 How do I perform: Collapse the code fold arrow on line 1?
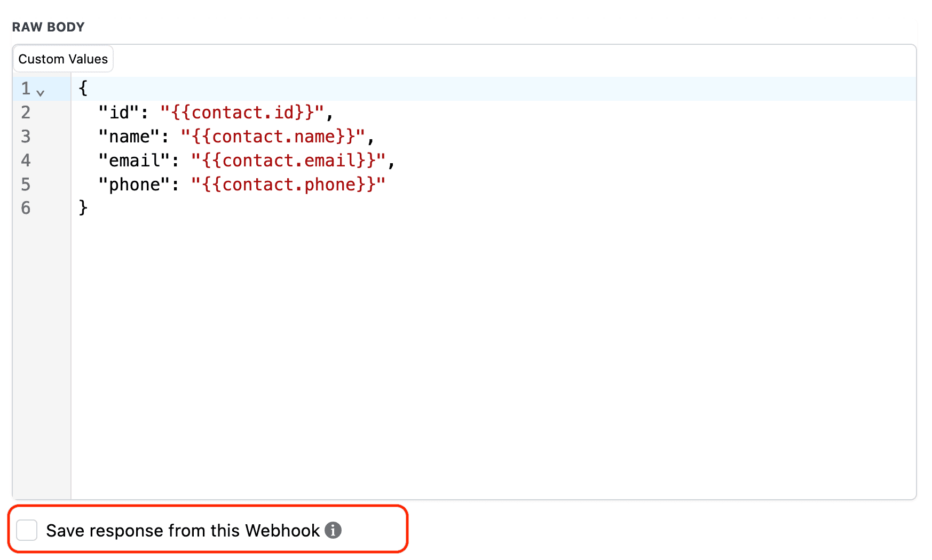click(40, 93)
